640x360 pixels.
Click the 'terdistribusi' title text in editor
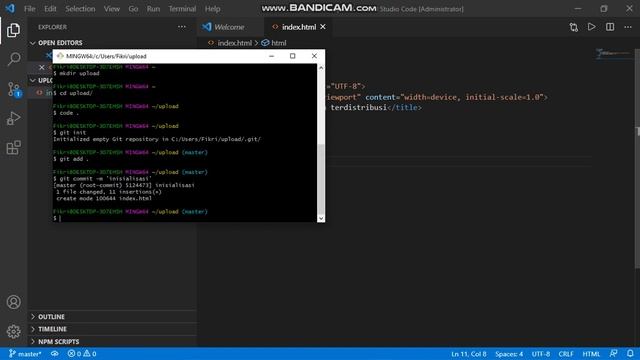click(x=358, y=107)
